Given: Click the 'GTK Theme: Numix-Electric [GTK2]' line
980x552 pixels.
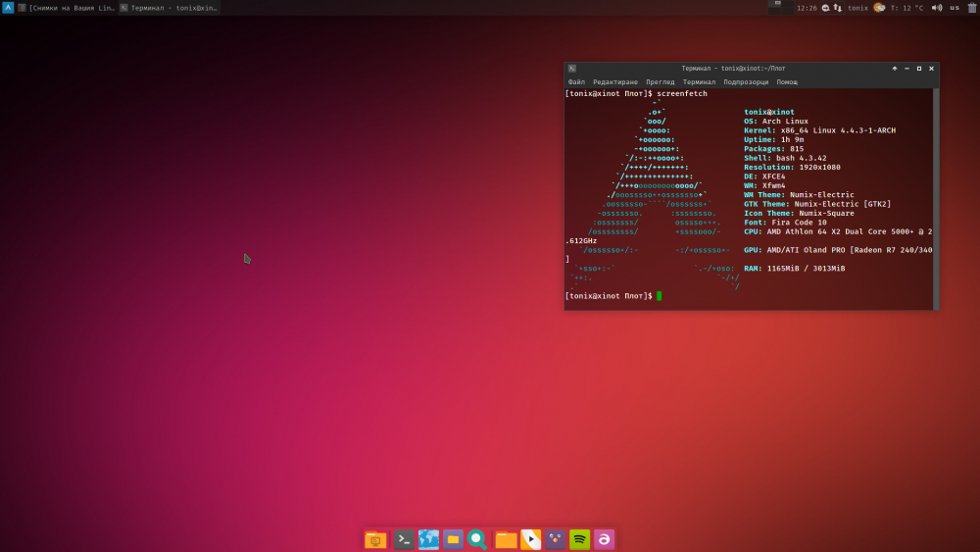Looking at the screenshot, I should coord(817,204).
